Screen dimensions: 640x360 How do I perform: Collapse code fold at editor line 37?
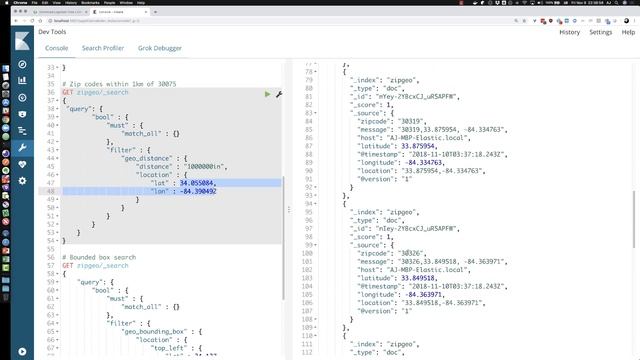(57, 100)
